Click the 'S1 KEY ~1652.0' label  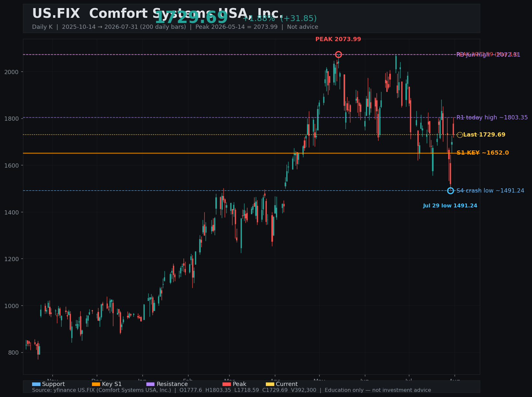pyautogui.click(x=482, y=153)
